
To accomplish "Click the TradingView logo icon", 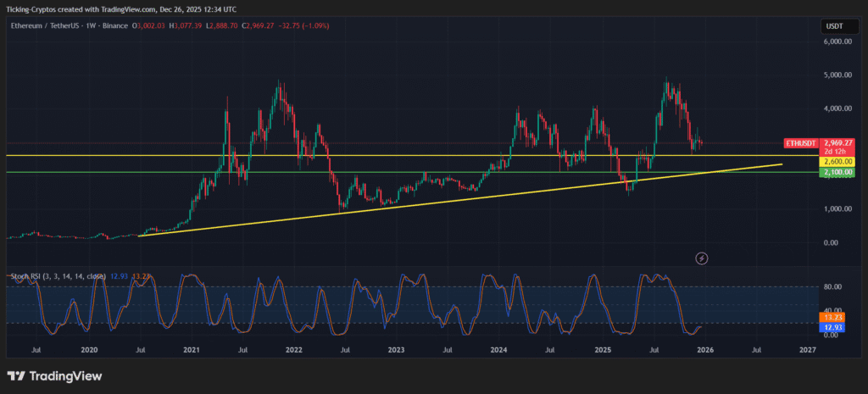I will point(16,375).
